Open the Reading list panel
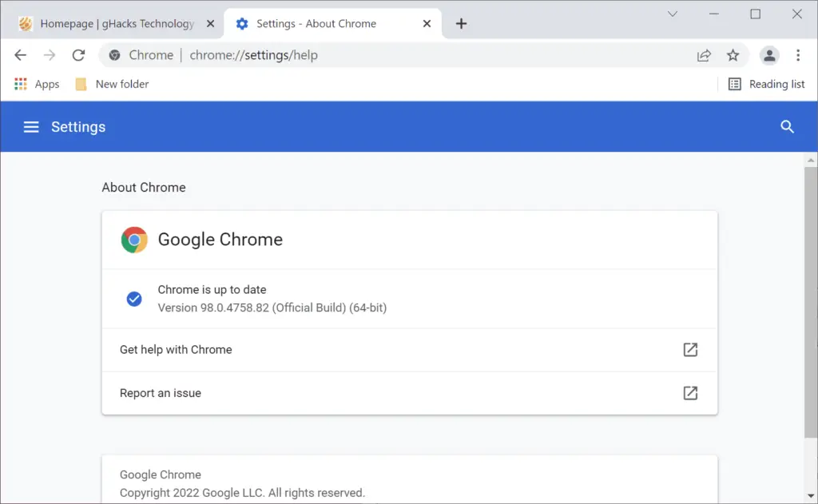This screenshot has width=818, height=504. pos(766,84)
